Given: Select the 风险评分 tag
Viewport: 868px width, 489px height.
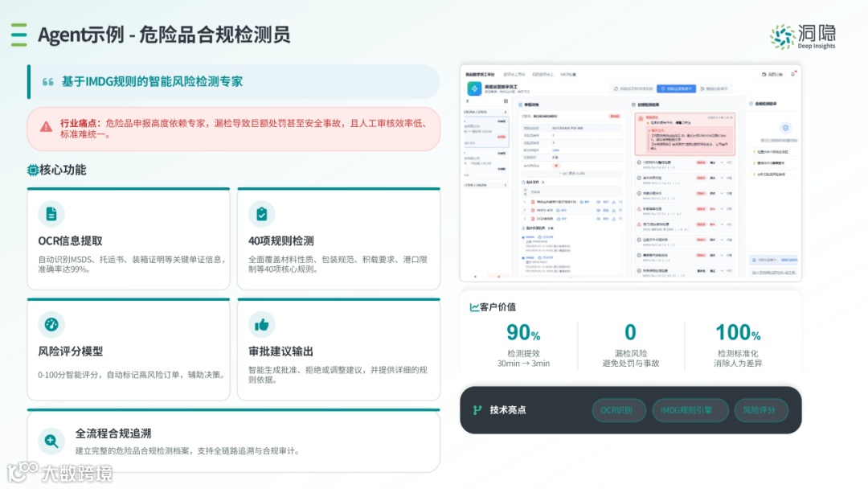Looking at the screenshot, I should pos(761,410).
